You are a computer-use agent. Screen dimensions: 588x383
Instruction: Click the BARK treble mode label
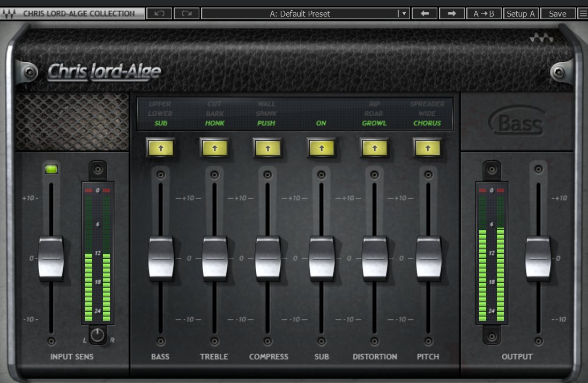(215, 113)
